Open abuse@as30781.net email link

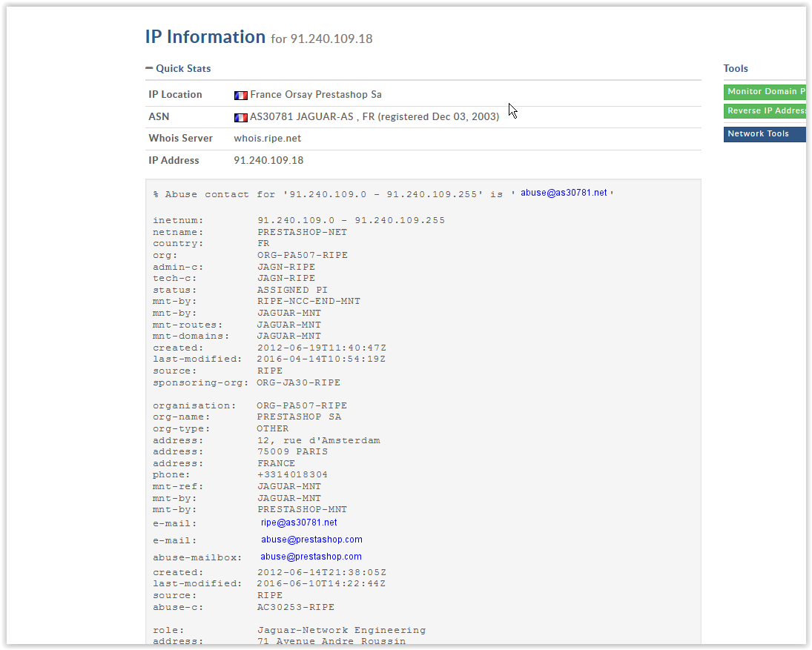pyautogui.click(x=564, y=193)
